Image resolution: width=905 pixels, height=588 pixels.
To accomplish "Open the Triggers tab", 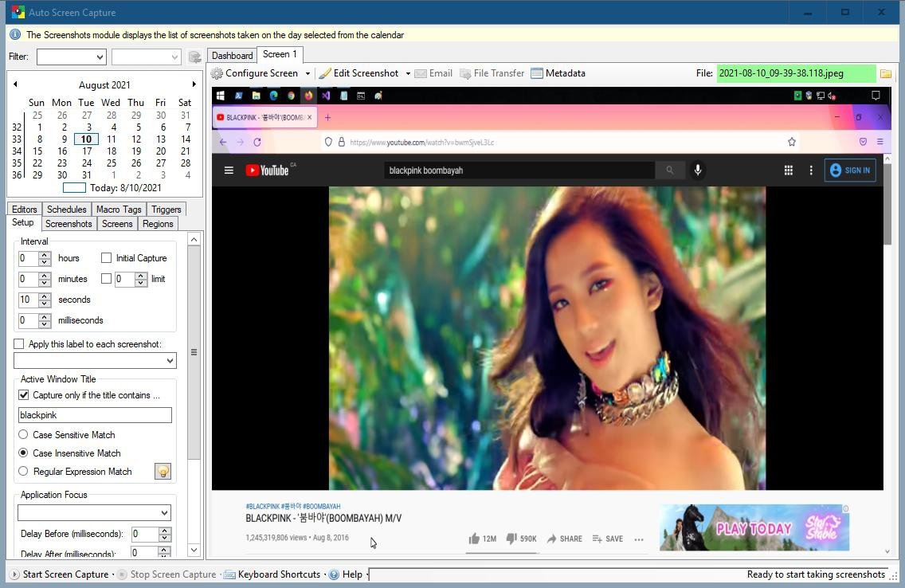I will click(167, 210).
